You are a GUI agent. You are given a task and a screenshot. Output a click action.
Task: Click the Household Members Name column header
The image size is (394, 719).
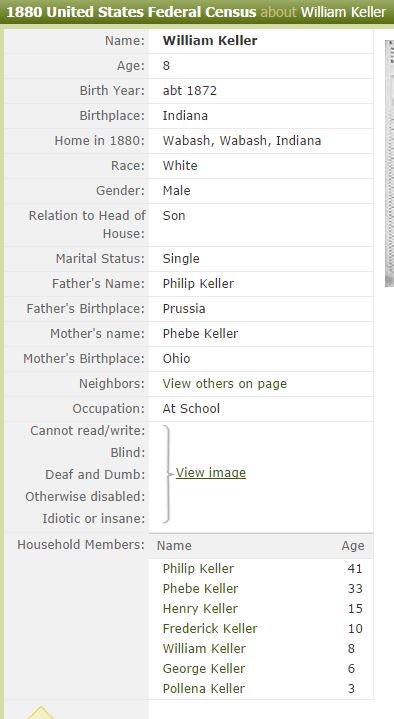(x=174, y=546)
